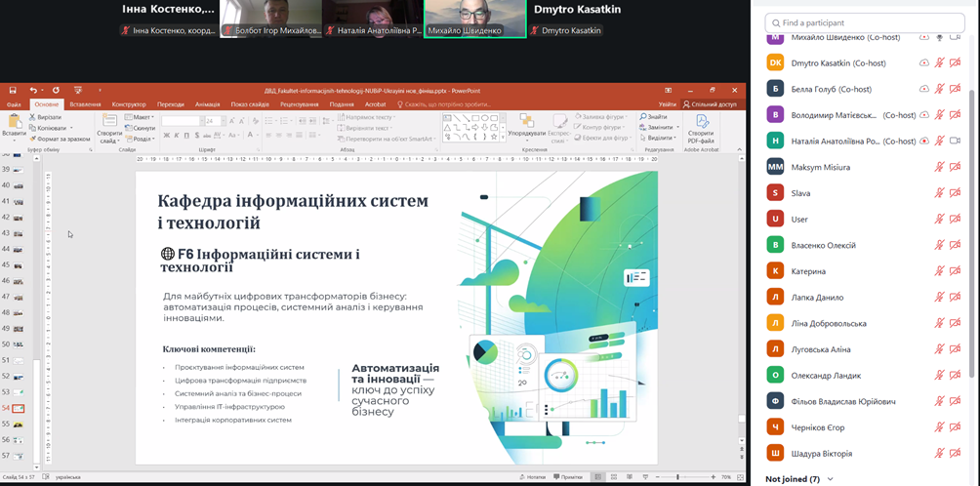980x486 pixels.
Task: Open the font size dropdown
Action: click(x=221, y=121)
